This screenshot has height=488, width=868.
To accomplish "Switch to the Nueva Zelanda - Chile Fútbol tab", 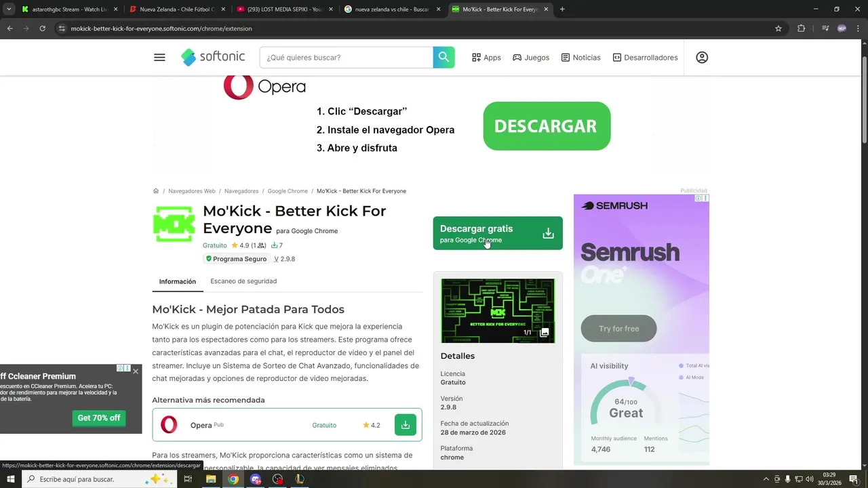I will 178,9.
